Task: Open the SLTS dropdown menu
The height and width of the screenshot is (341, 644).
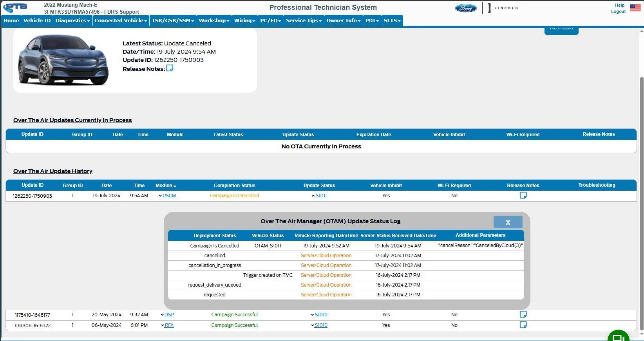Action: (392, 21)
